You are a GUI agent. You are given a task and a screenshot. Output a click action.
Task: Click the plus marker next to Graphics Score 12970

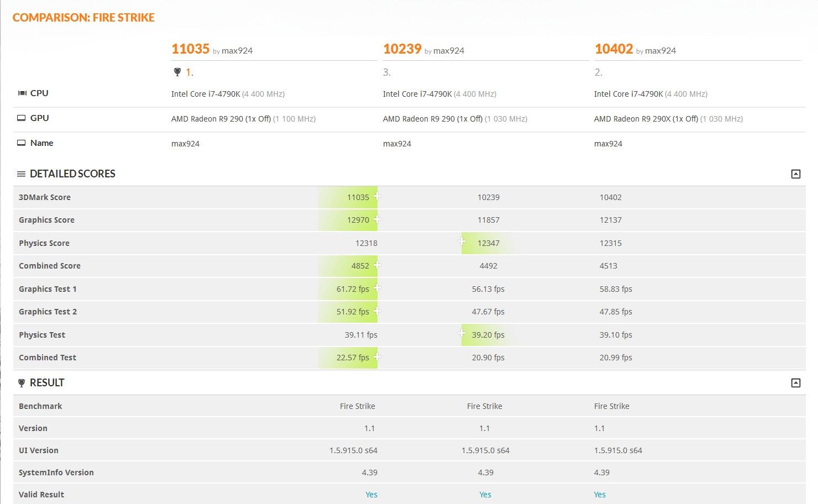tap(377, 219)
